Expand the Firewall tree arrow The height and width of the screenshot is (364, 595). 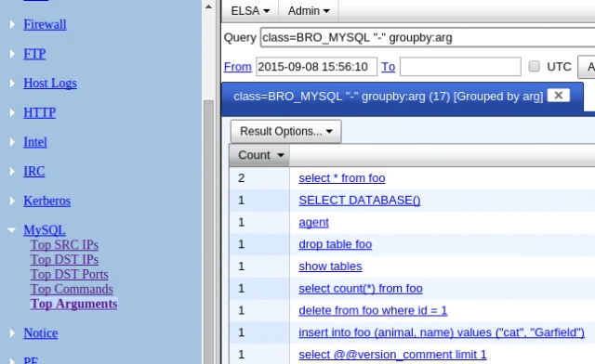[x=12, y=25]
